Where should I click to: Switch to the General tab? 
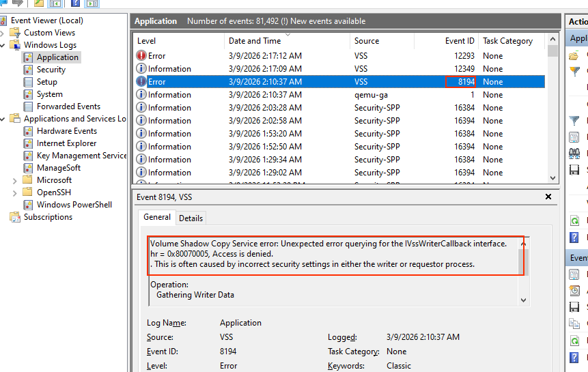(x=157, y=217)
